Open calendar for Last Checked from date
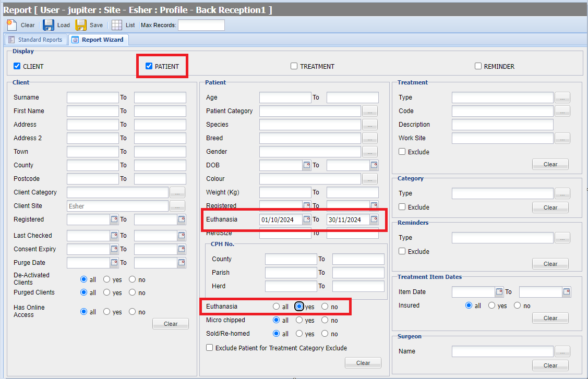 click(x=114, y=236)
